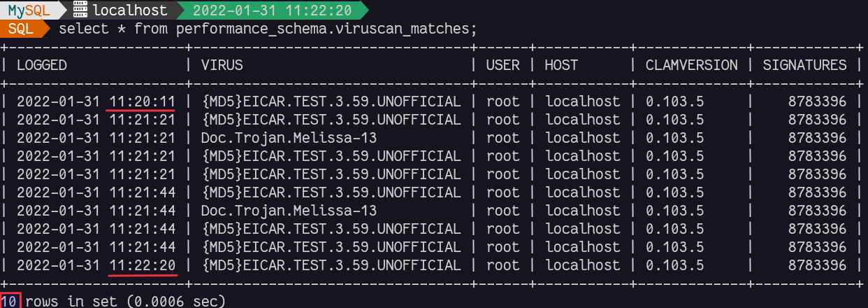Image resolution: width=868 pixels, height=308 pixels.
Task: Click the underlined 11:22:20 time in last row
Action: pyautogui.click(x=142, y=265)
